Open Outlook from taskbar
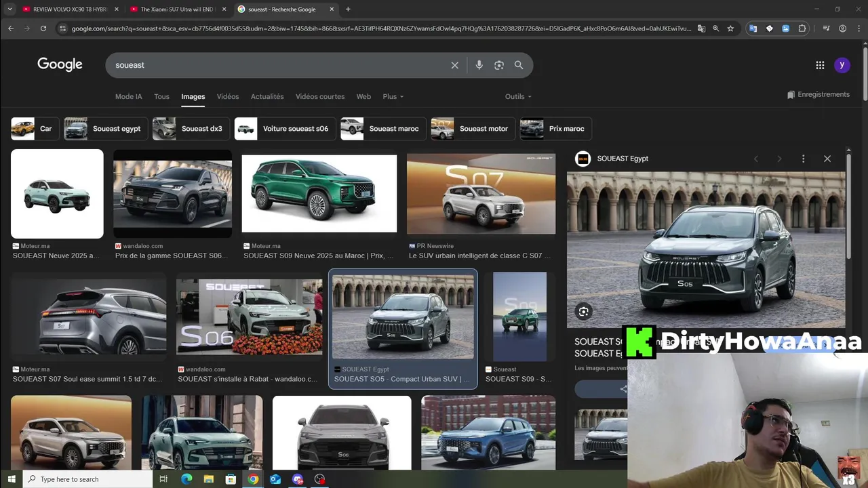This screenshot has height=488, width=868. [x=275, y=479]
